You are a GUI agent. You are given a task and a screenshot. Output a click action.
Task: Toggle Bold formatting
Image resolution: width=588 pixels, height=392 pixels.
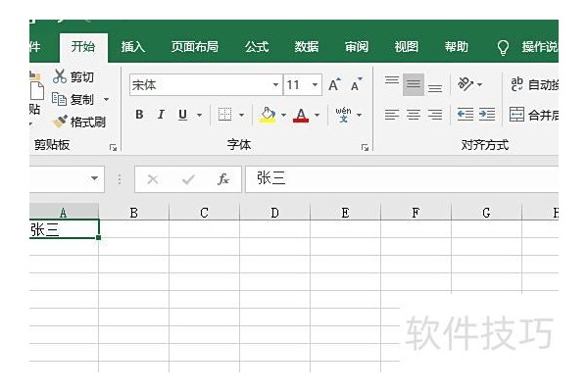139,115
